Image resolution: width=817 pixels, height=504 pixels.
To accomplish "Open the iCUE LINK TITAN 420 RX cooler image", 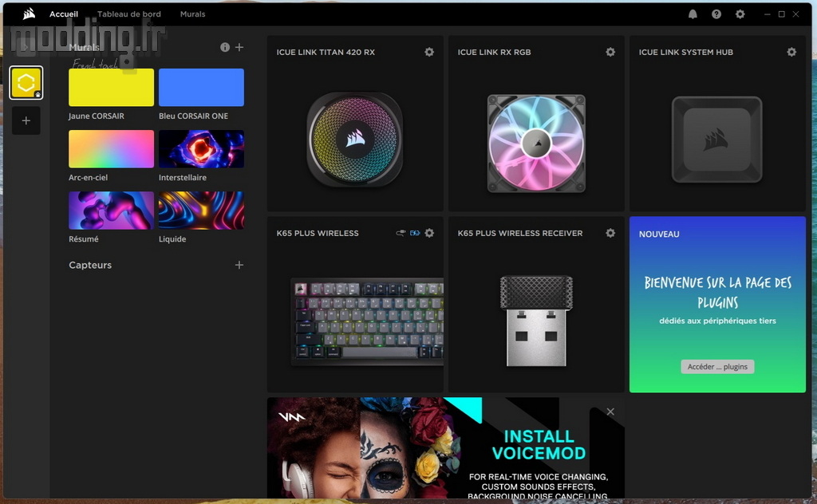I will coord(355,140).
